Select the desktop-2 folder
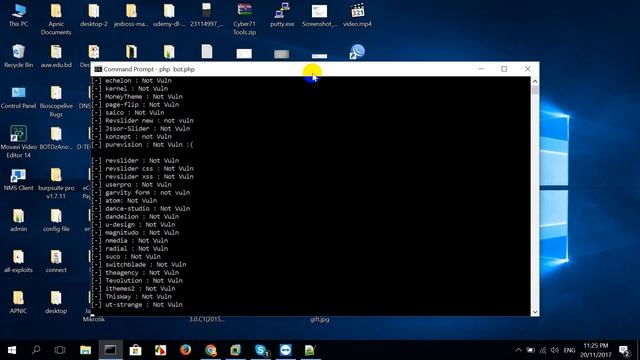The image size is (640, 360). click(93, 16)
